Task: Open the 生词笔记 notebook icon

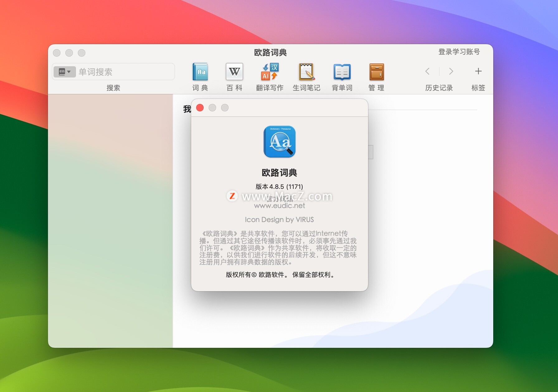Action: tap(306, 72)
